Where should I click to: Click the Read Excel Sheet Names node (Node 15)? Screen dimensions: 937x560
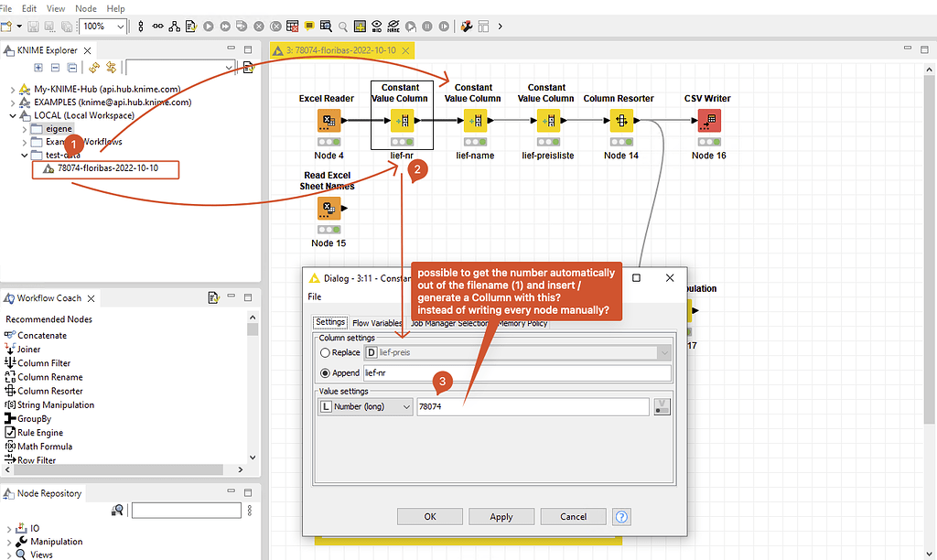pyautogui.click(x=329, y=208)
